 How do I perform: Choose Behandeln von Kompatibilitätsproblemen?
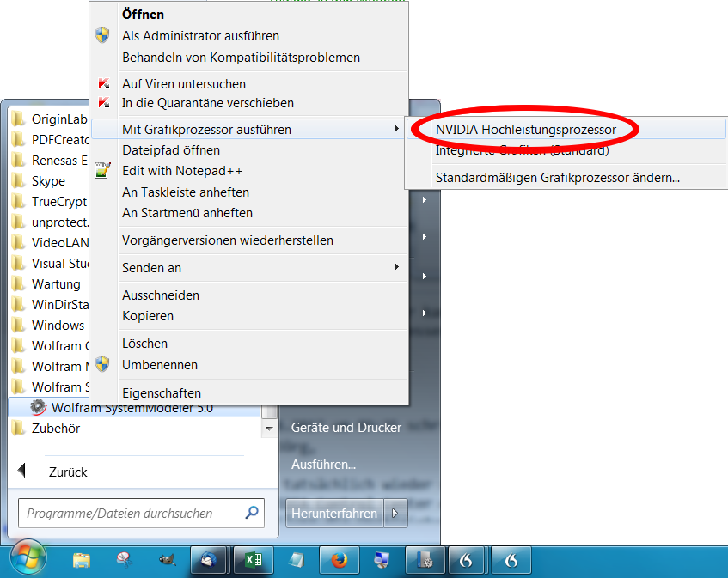[241, 58]
